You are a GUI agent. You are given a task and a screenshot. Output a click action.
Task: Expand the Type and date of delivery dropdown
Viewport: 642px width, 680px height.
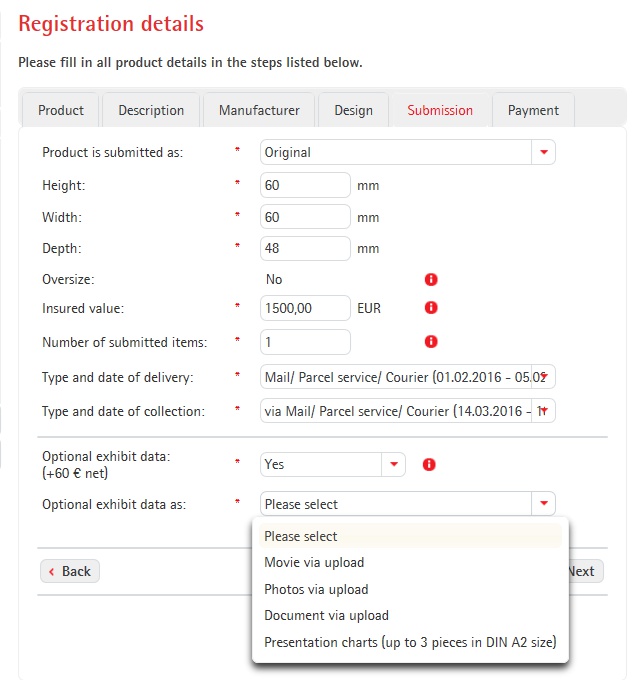pos(543,377)
